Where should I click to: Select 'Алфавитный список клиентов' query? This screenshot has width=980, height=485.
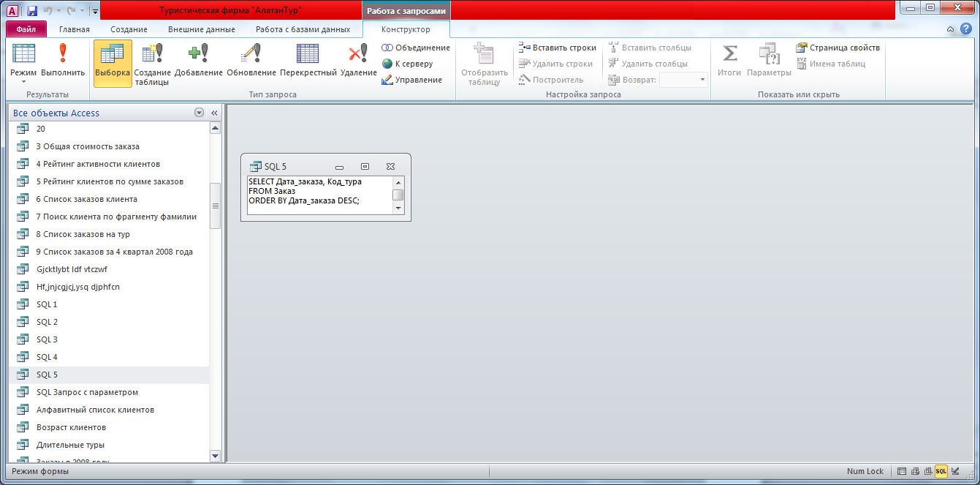tap(110, 410)
